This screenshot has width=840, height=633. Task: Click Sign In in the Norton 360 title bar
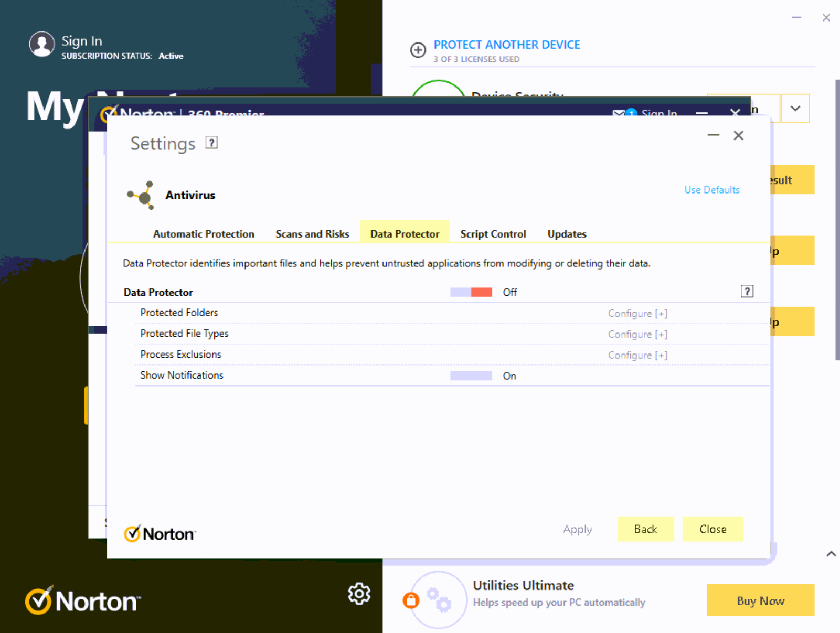(x=659, y=112)
